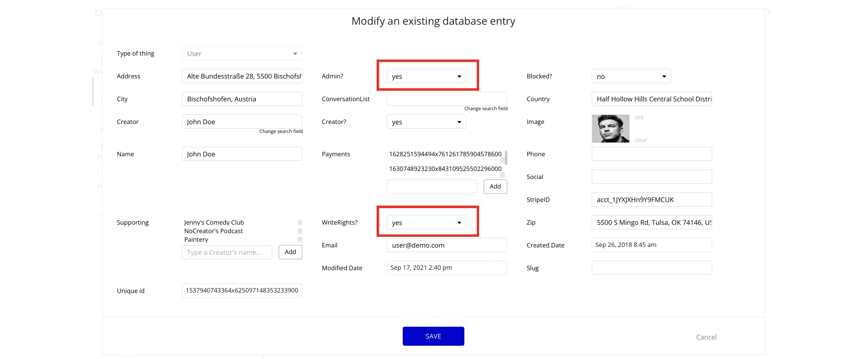Click the blue SAVE button

click(433, 336)
